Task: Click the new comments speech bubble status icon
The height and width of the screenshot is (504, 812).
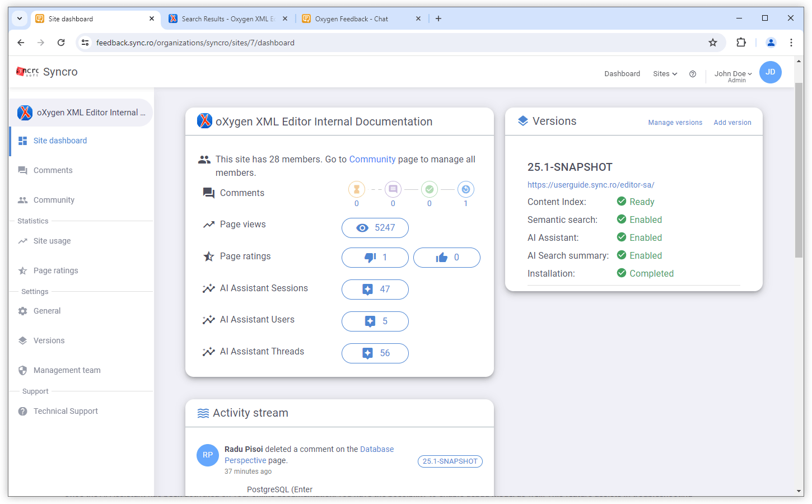Action: 393,189
